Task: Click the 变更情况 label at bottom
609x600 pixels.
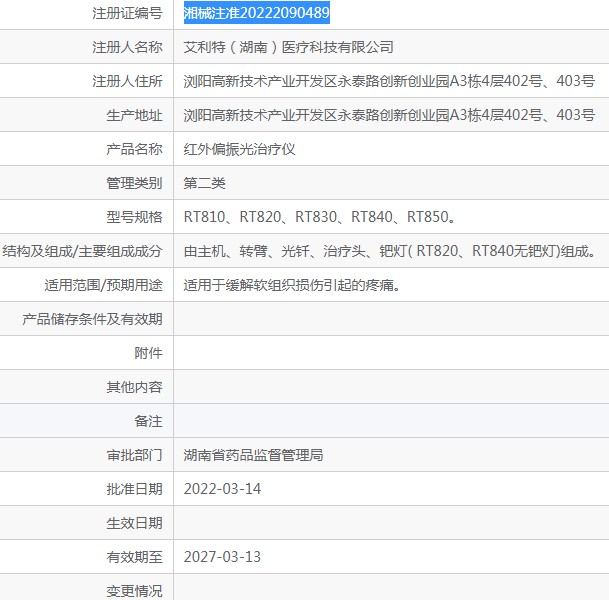Action: [134, 590]
